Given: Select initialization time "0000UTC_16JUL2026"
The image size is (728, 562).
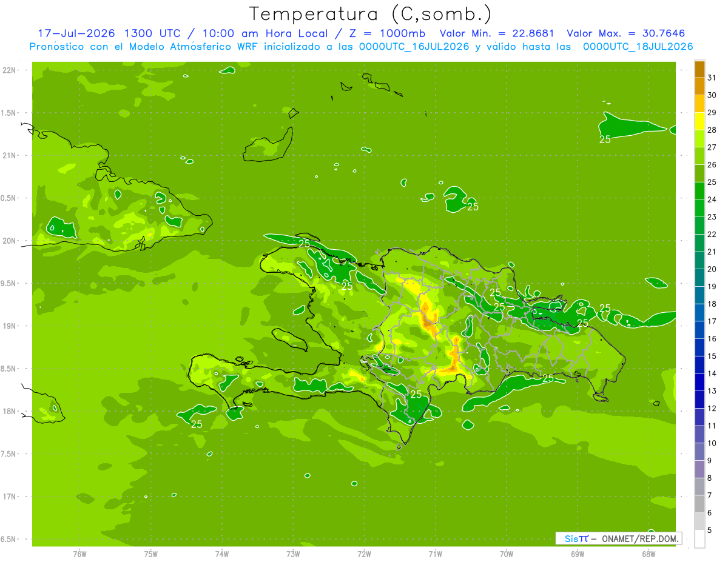Looking at the screenshot, I should point(414,47).
